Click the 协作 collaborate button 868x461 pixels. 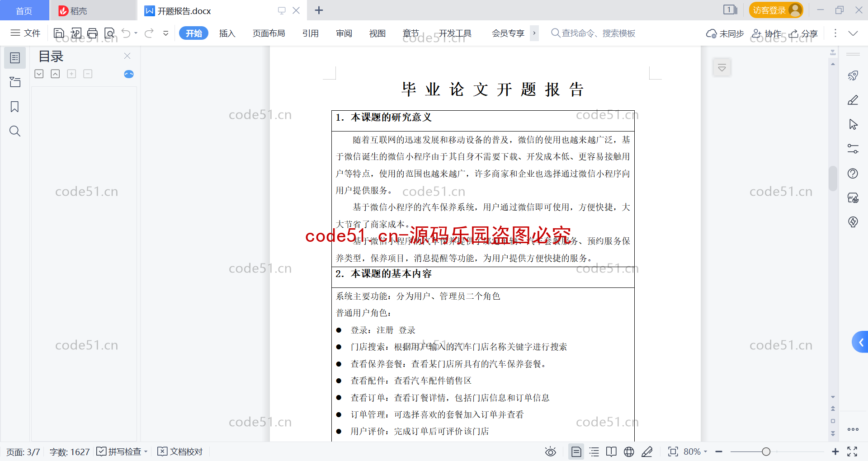[x=766, y=33]
